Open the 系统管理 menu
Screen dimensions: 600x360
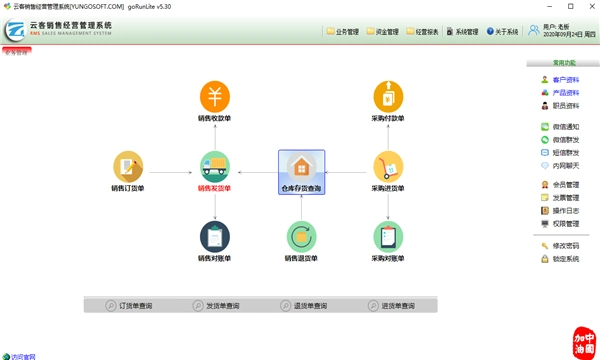click(x=462, y=32)
